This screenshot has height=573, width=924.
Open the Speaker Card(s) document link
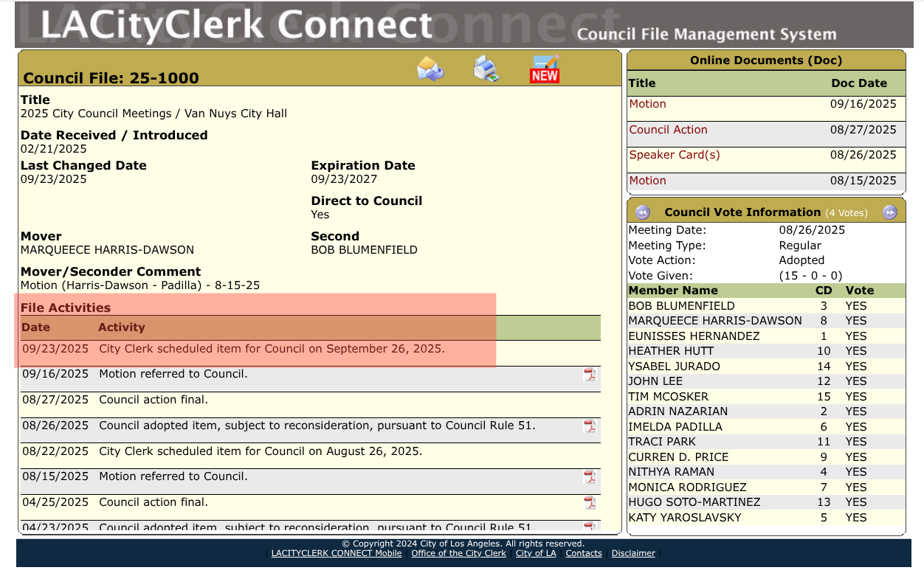675,155
